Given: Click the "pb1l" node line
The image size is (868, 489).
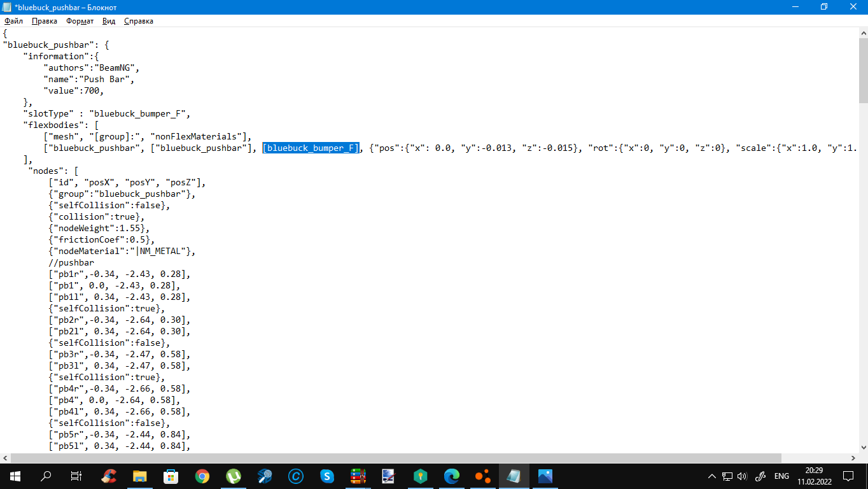Looking at the screenshot, I should pyautogui.click(x=120, y=297).
